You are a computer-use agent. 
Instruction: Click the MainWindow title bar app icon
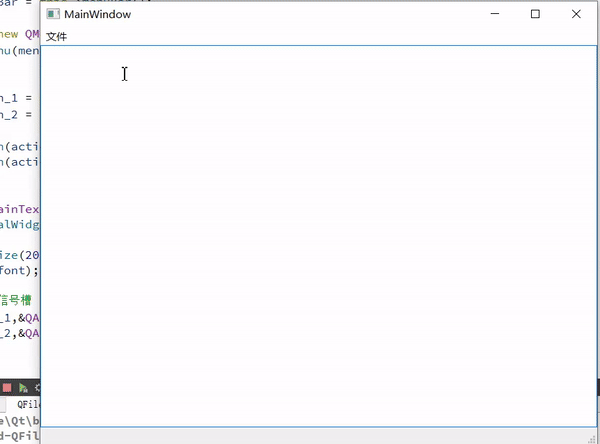[x=53, y=14]
